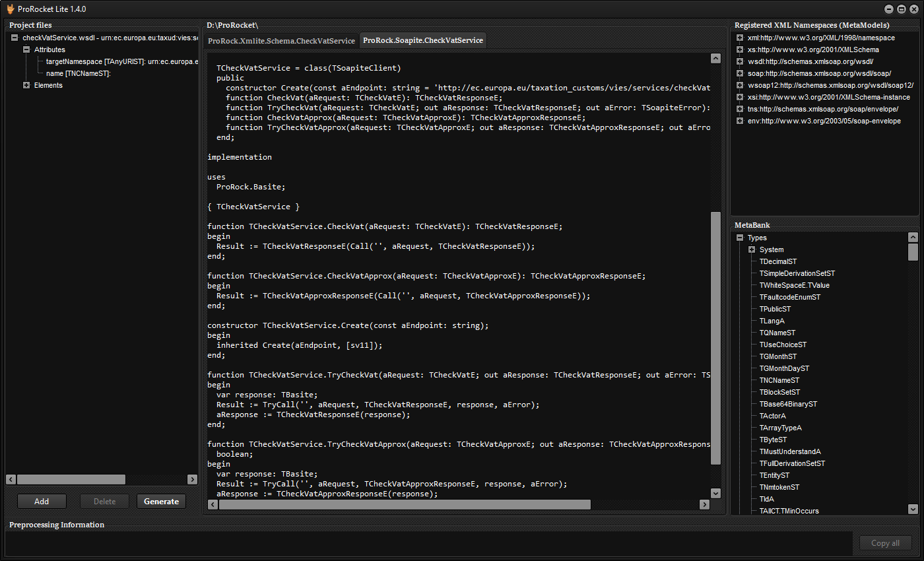Select TNmtokenST in MetaBank
Viewport: 924px width, 561px height.
(x=779, y=487)
